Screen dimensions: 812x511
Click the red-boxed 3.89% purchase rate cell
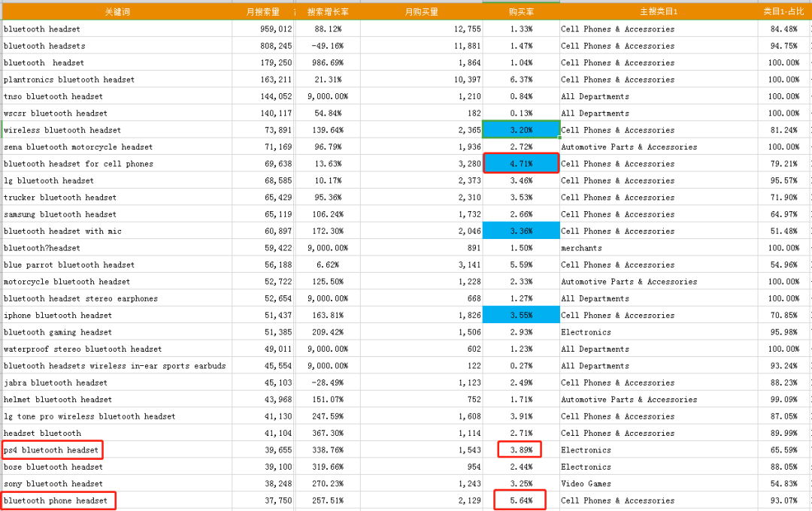point(520,450)
